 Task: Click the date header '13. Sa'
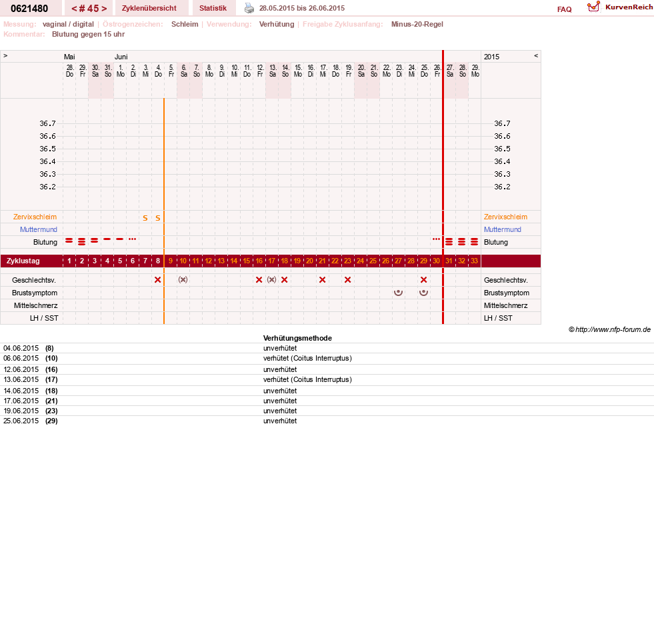click(273, 71)
